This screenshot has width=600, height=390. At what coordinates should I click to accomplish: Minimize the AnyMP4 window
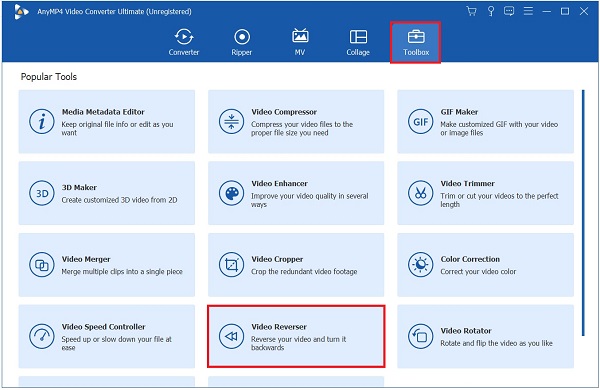[x=546, y=11]
